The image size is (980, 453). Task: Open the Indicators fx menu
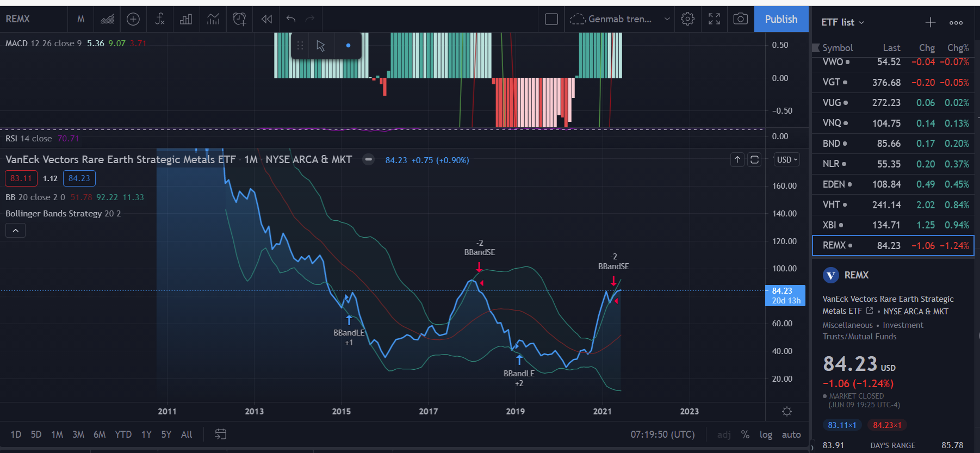point(160,20)
